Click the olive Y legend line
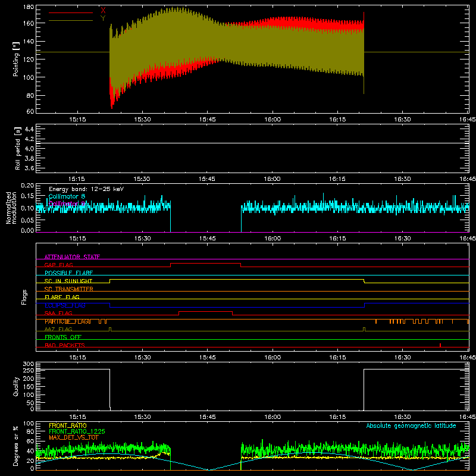Screen dimensions: 476x476 71,21
